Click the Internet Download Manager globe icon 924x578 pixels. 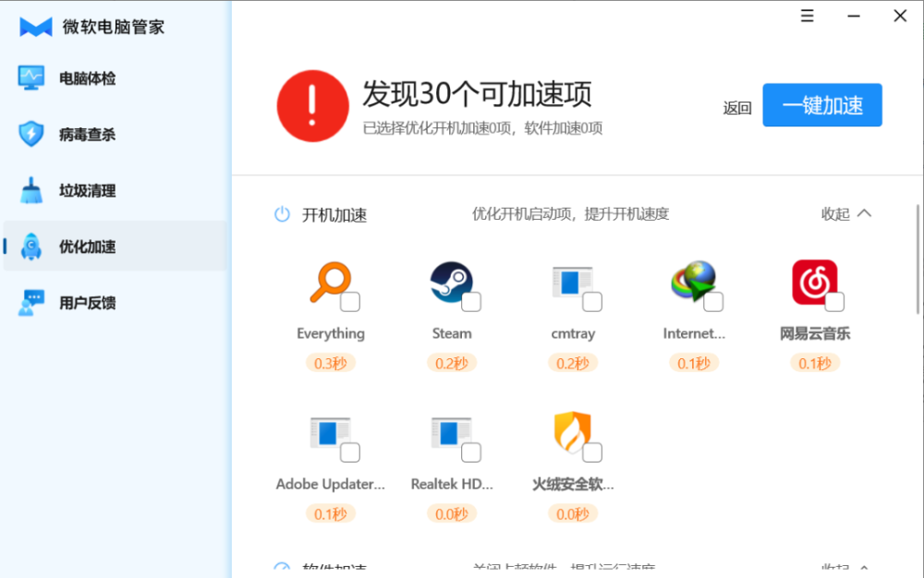(x=694, y=282)
